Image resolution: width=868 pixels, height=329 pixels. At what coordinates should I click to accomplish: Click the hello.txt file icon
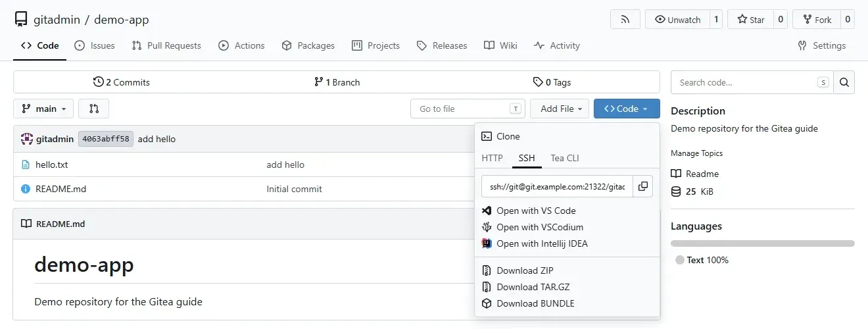point(26,164)
